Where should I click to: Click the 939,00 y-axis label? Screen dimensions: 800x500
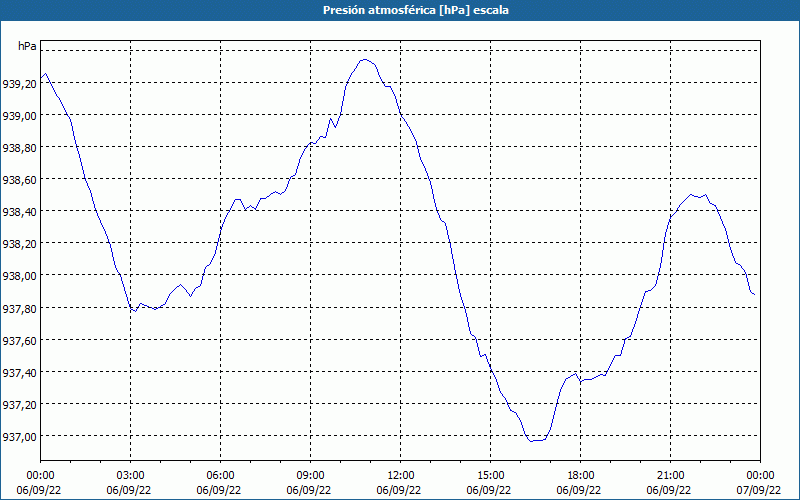[x=20, y=116]
